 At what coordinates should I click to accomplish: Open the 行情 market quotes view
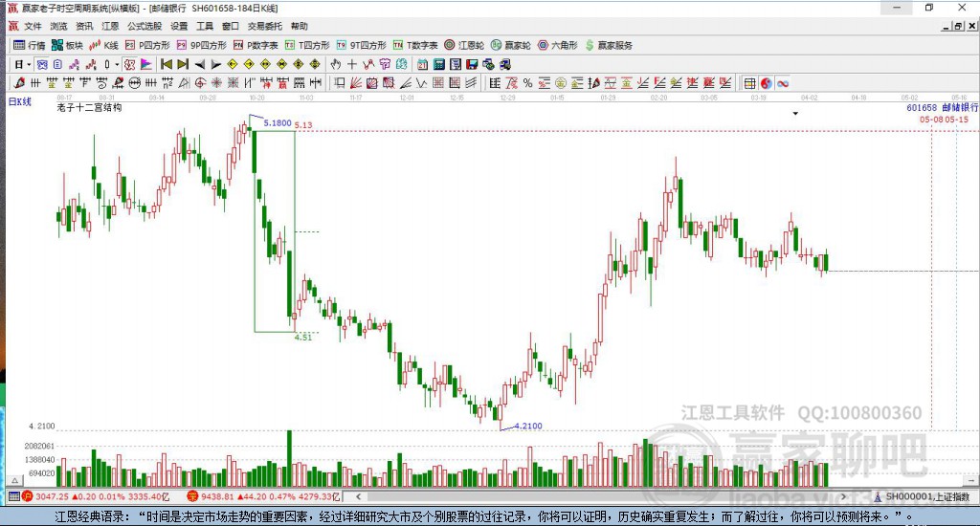tap(30, 45)
